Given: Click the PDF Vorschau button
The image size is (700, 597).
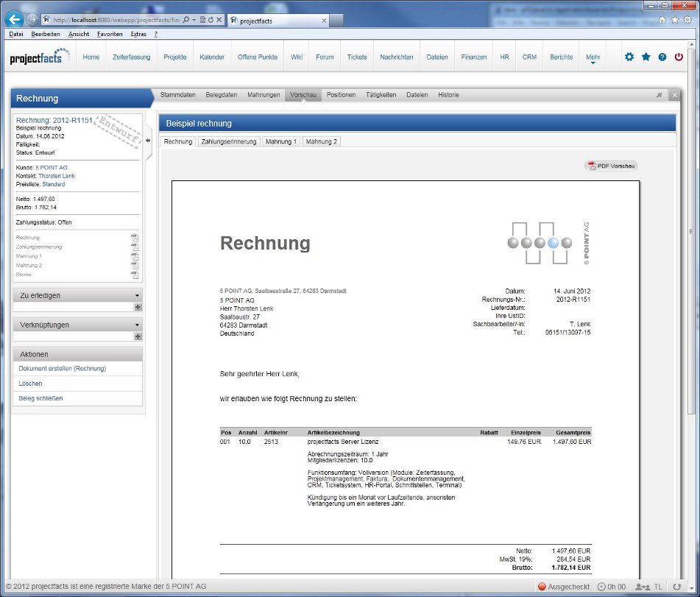Looking at the screenshot, I should tap(611, 166).
